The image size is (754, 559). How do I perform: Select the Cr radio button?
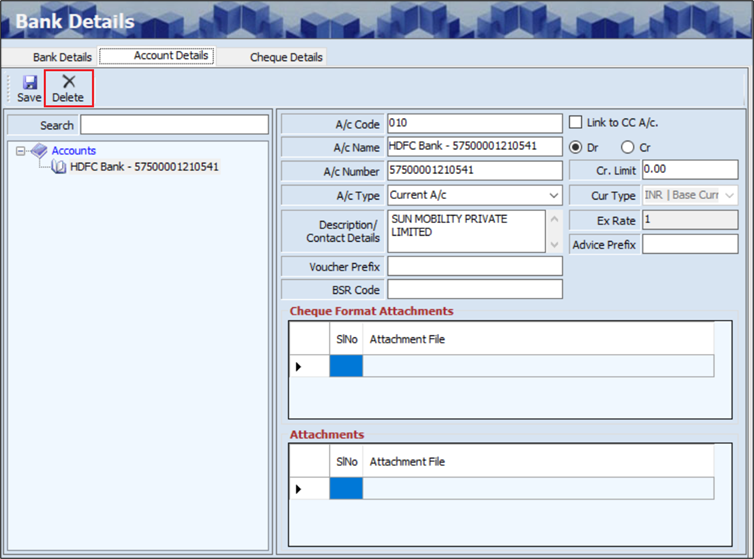(627, 147)
